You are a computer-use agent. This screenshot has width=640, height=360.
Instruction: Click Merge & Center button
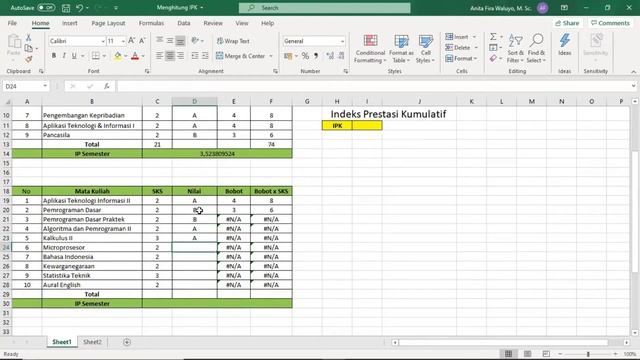point(241,56)
